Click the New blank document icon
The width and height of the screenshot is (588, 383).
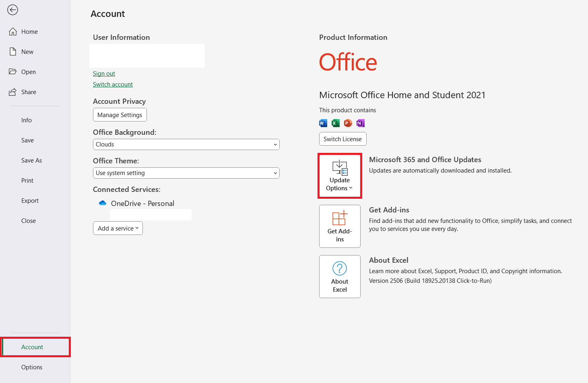coord(13,51)
